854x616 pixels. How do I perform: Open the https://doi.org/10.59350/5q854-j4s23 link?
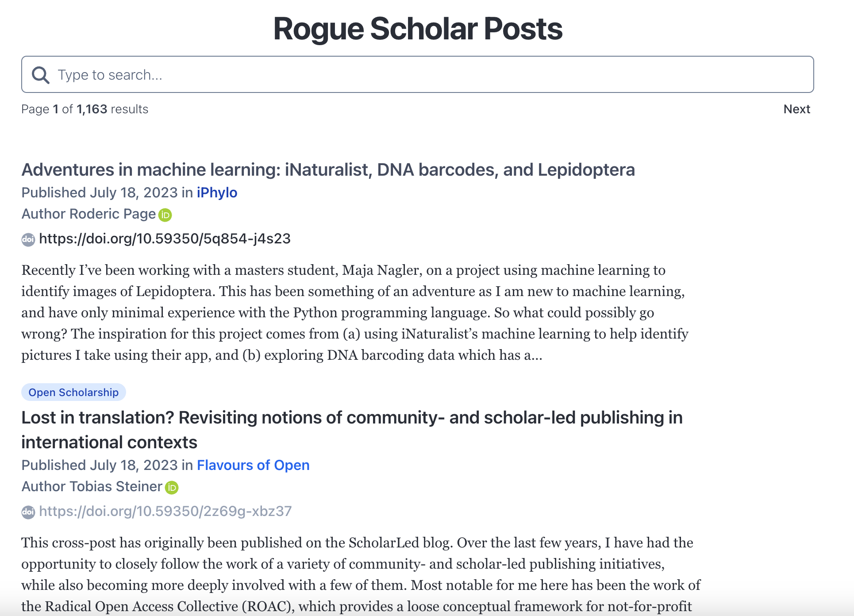click(x=165, y=239)
